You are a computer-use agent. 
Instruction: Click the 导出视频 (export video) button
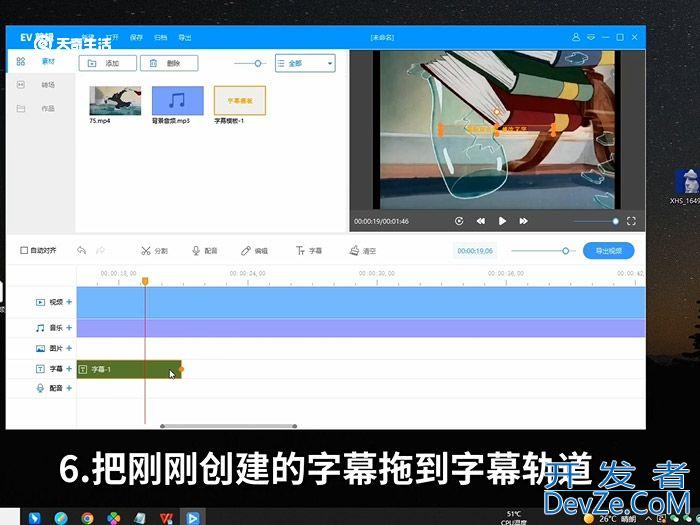(x=608, y=251)
